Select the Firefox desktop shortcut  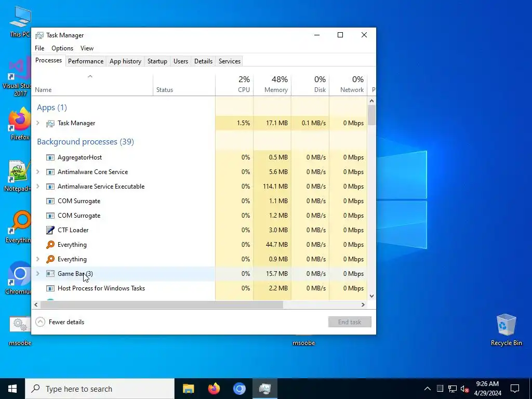point(20,124)
